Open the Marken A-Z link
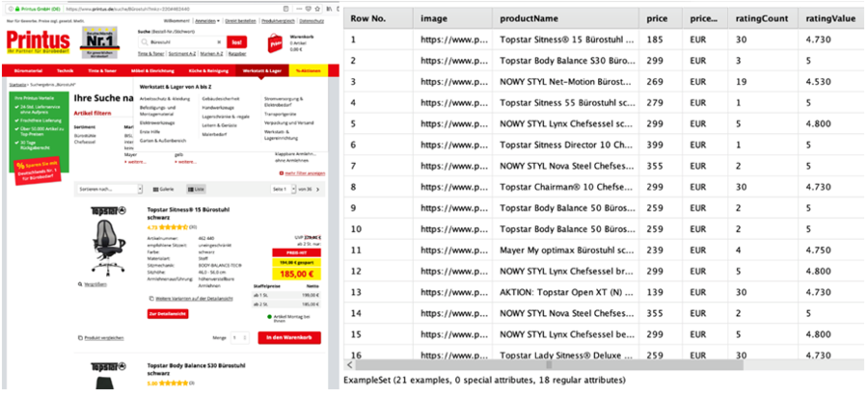The width and height of the screenshot is (868, 396). [211, 54]
